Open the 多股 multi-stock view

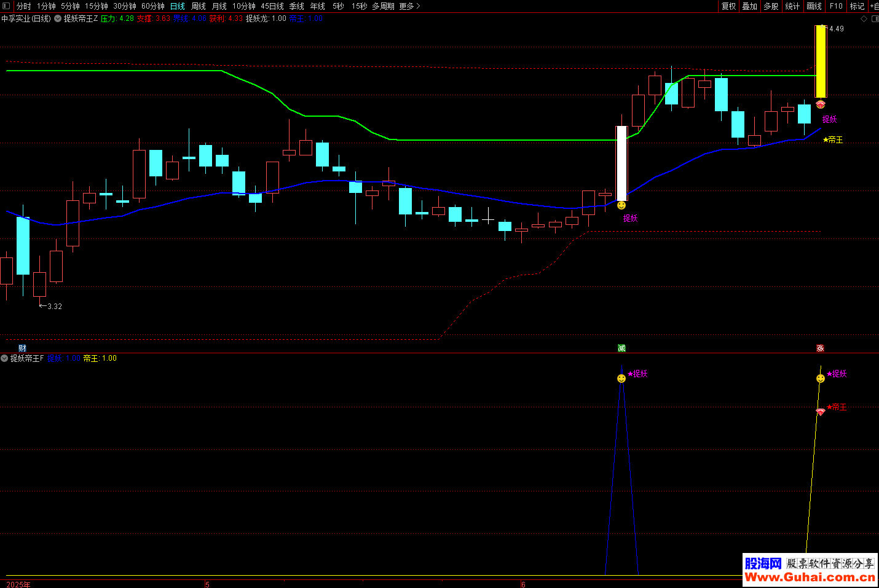click(771, 6)
